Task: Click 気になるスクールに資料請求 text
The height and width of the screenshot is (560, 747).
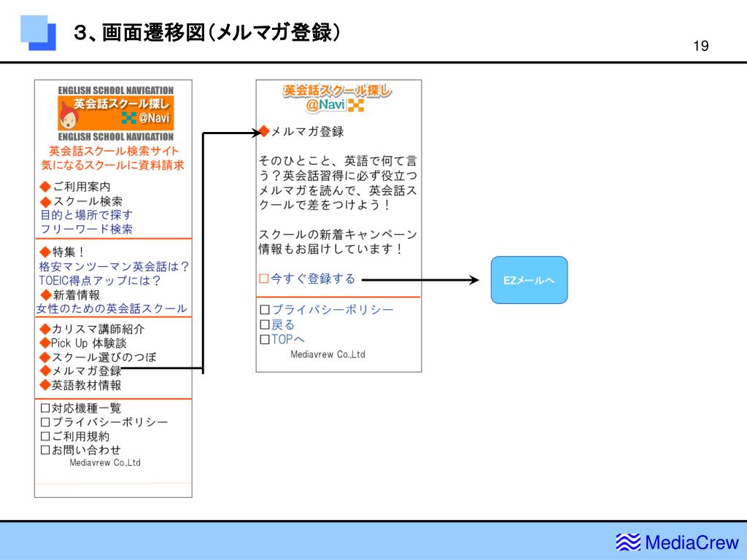Action: tap(113, 166)
